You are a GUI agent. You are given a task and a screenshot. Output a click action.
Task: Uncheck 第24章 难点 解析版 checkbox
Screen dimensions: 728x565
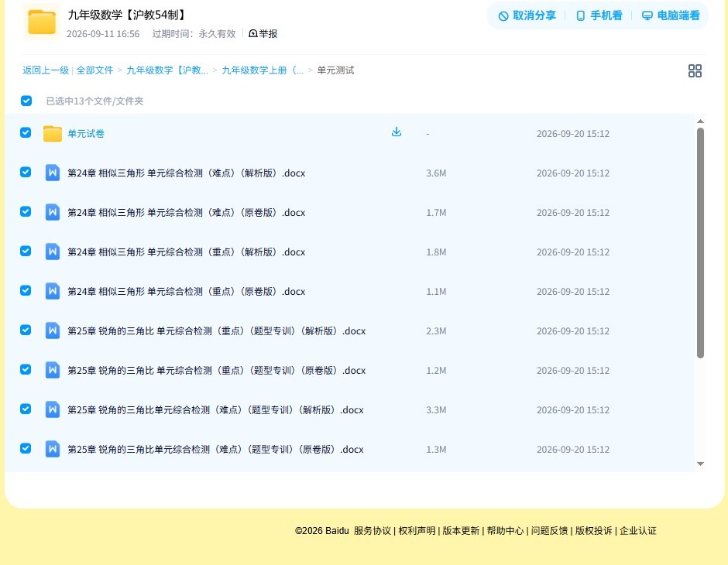coord(26,172)
